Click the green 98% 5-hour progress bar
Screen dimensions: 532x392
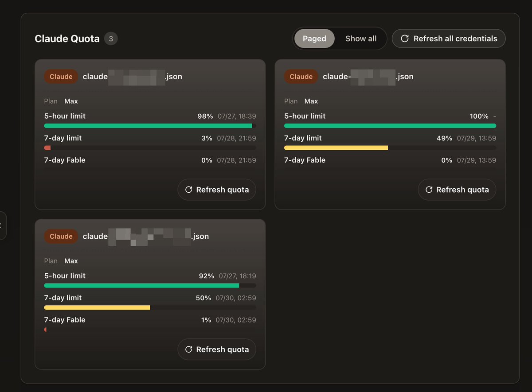point(148,126)
